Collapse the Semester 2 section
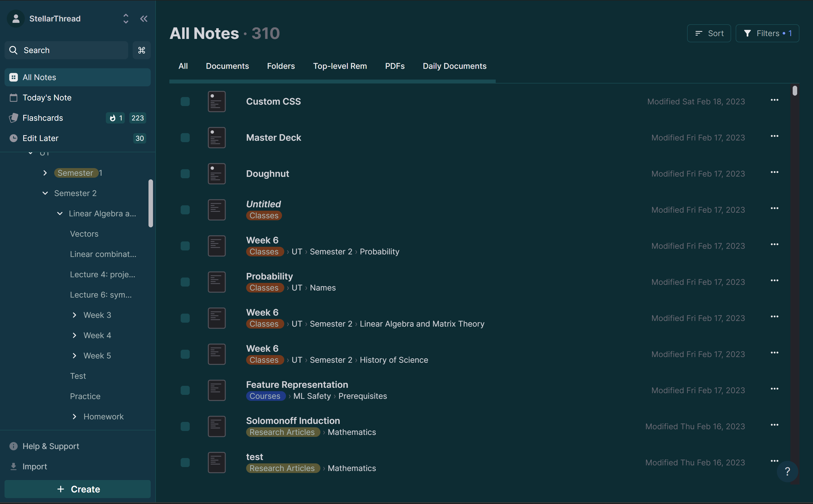Screen dimensions: 813x504 [45, 193]
